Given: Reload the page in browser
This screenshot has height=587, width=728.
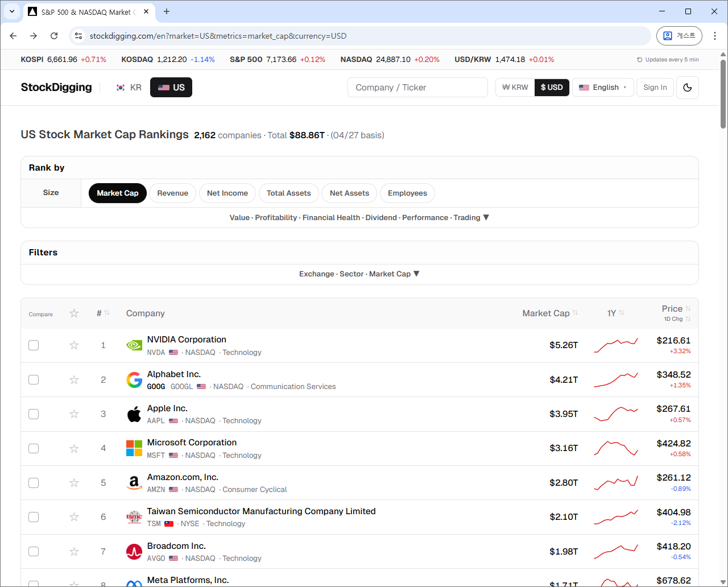Looking at the screenshot, I should coord(54,36).
